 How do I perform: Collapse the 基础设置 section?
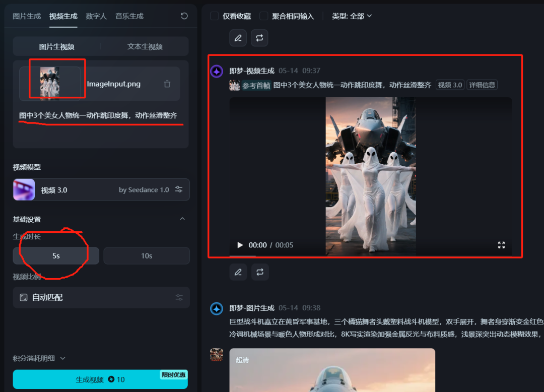click(x=182, y=219)
